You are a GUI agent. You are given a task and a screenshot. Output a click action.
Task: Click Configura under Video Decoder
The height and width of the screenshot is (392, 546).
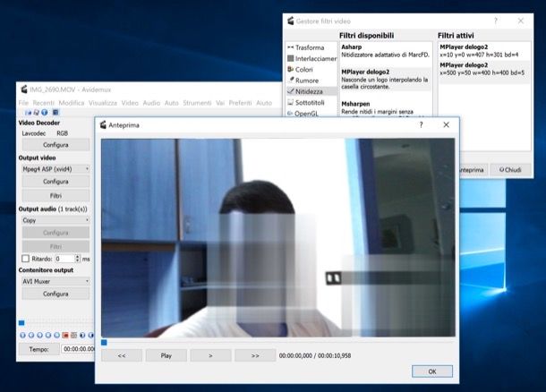(55, 144)
